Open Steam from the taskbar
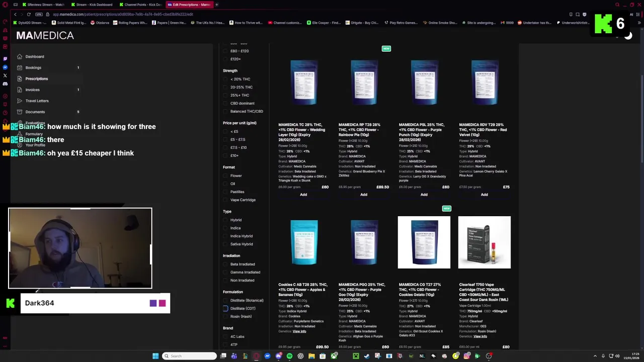The image size is (644, 362). tap(367, 356)
